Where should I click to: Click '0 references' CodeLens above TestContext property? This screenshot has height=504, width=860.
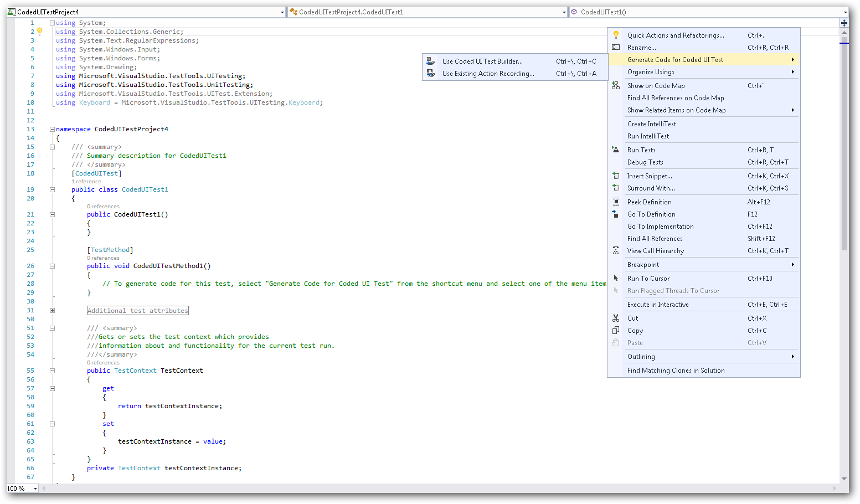[x=103, y=363]
